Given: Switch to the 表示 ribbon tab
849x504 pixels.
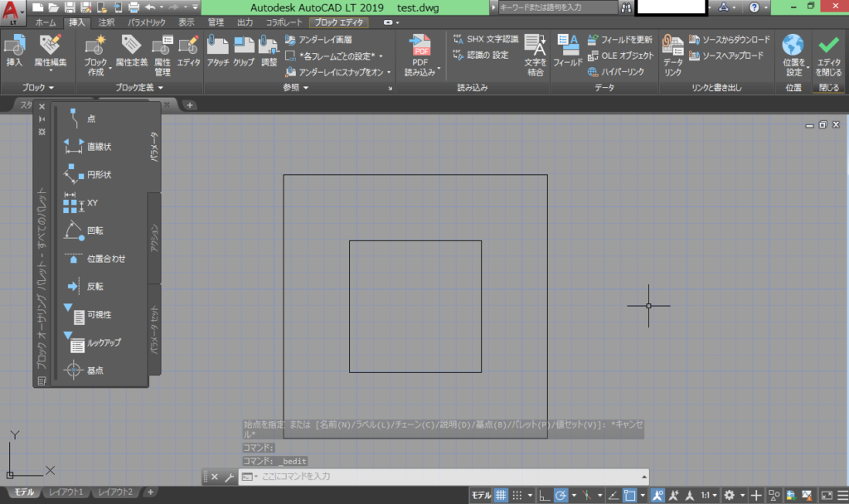Looking at the screenshot, I should tap(187, 22).
